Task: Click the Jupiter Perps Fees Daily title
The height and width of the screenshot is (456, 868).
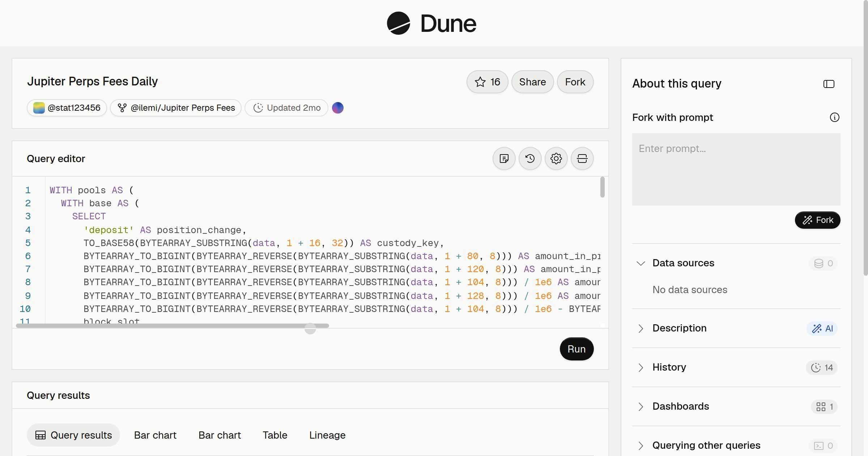Action: coord(92,81)
